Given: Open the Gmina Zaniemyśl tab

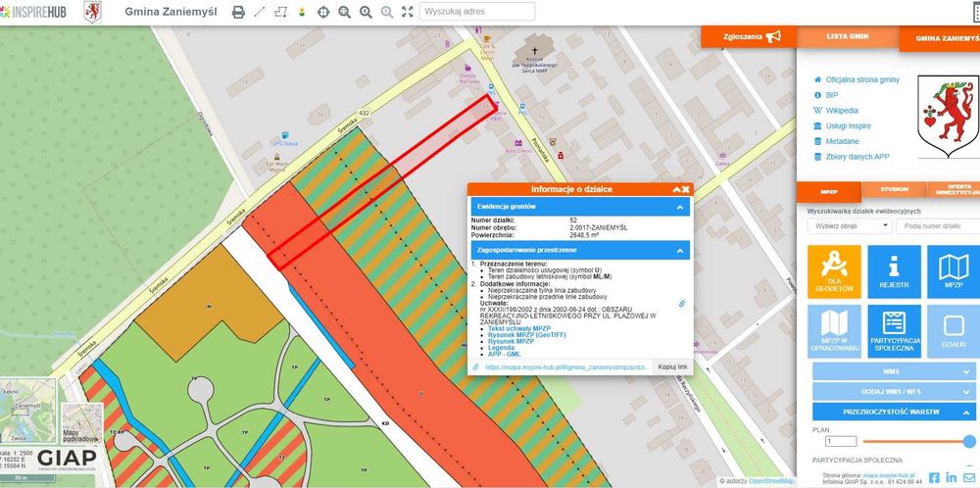Looking at the screenshot, I should pos(940,38).
